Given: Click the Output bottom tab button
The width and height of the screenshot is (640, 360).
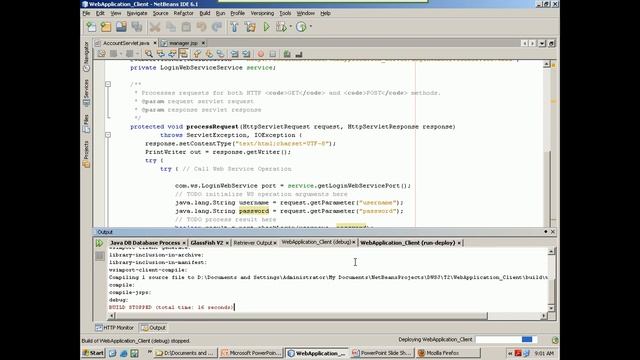Looking at the screenshot, I should (x=153, y=327).
